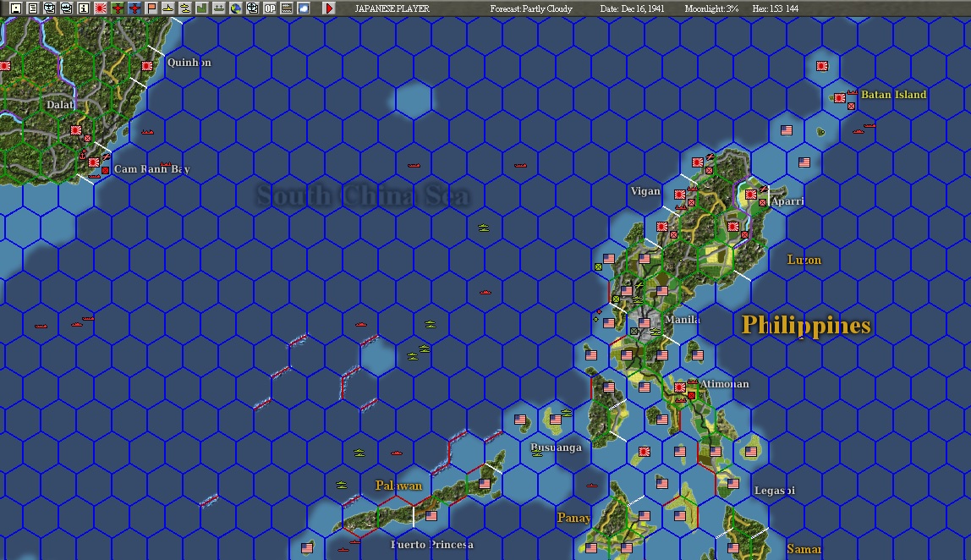Select Japanese unit at Vigan
The image size is (971, 560).
click(679, 195)
